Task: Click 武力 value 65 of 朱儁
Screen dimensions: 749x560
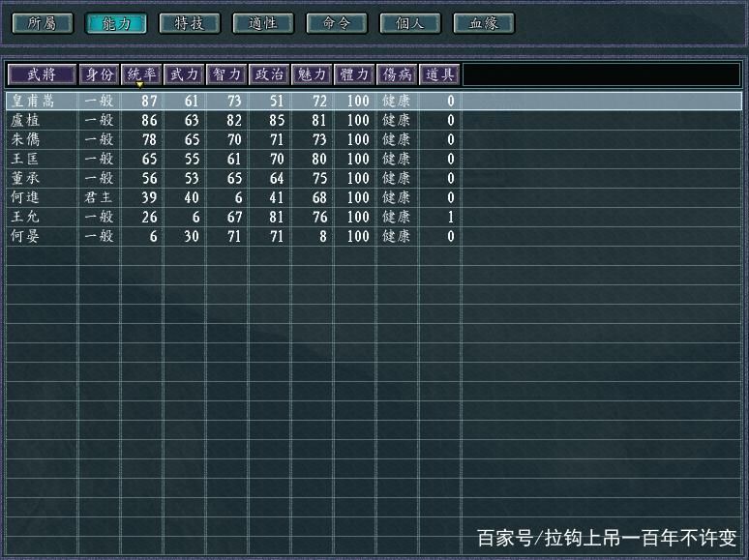Action: pyautogui.click(x=192, y=139)
